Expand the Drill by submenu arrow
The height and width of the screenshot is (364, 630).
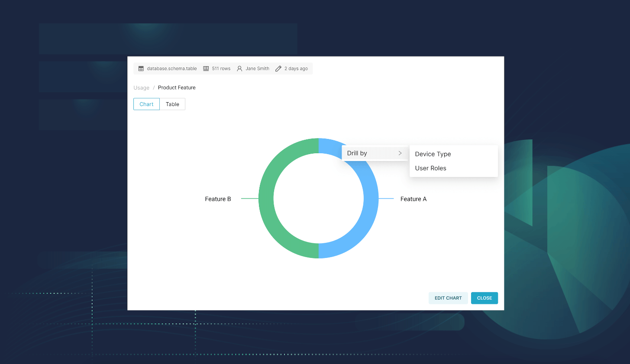point(400,153)
